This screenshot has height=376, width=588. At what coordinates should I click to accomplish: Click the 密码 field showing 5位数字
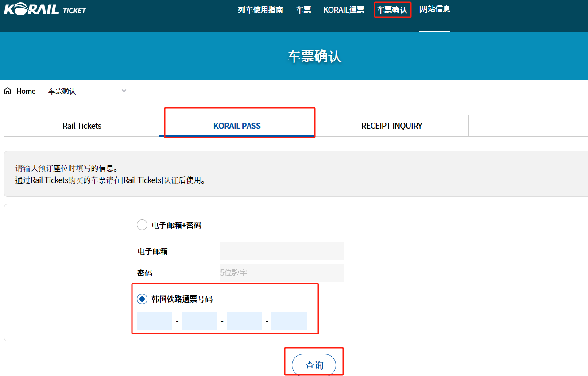[x=282, y=273]
